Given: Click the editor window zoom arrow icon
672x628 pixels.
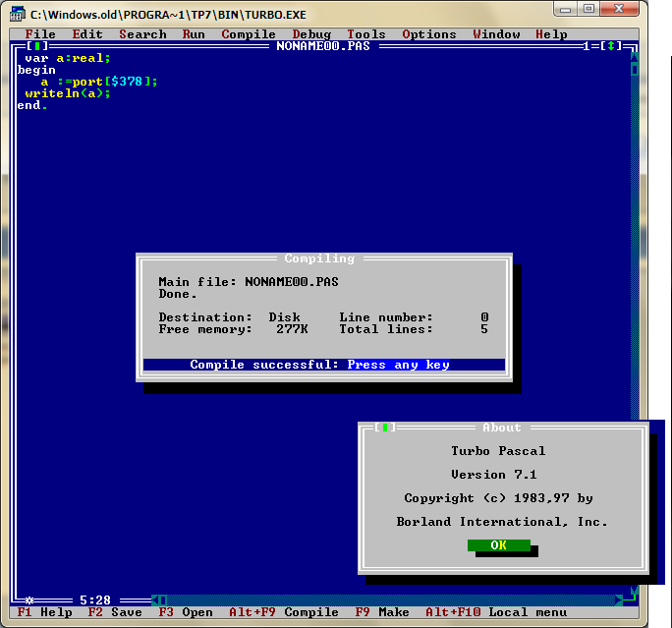Looking at the screenshot, I should pyautogui.click(x=611, y=46).
